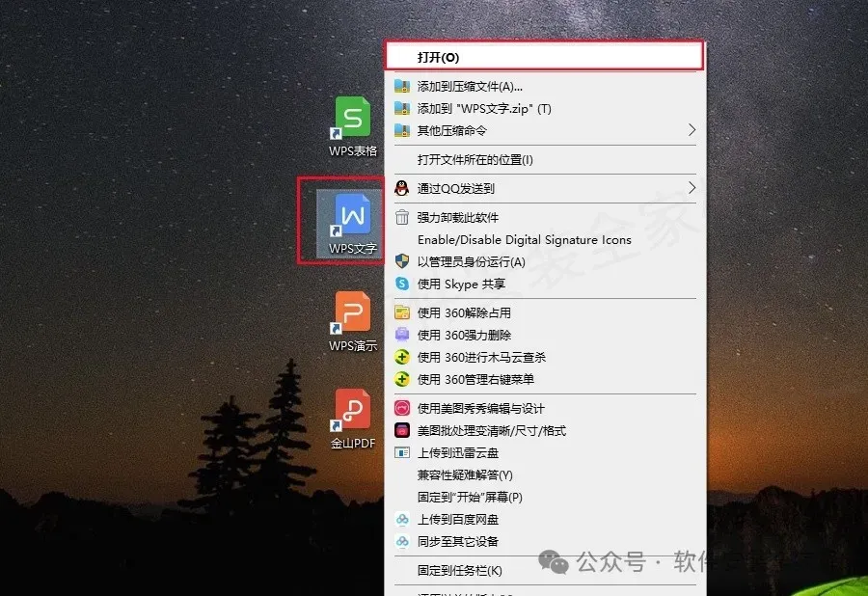Click archive icon beside 其他压缩命令
The image size is (868, 596).
[402, 130]
